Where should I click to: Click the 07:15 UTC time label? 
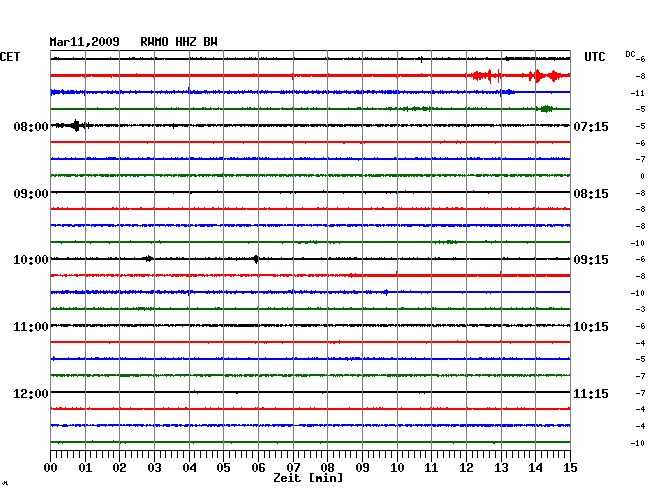tap(591, 126)
